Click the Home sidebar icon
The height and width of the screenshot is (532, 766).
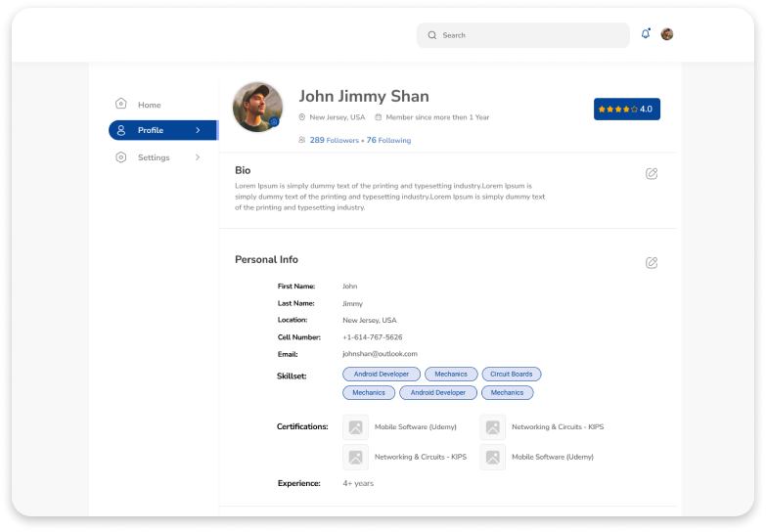(x=121, y=104)
